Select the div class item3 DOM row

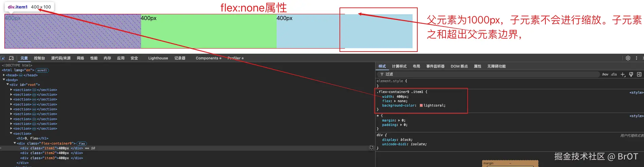point(52,158)
